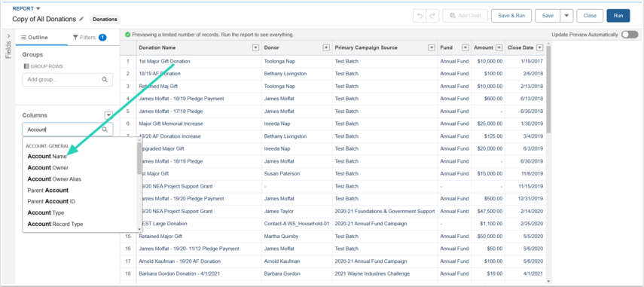Open Amount column menu arrow

499,47
